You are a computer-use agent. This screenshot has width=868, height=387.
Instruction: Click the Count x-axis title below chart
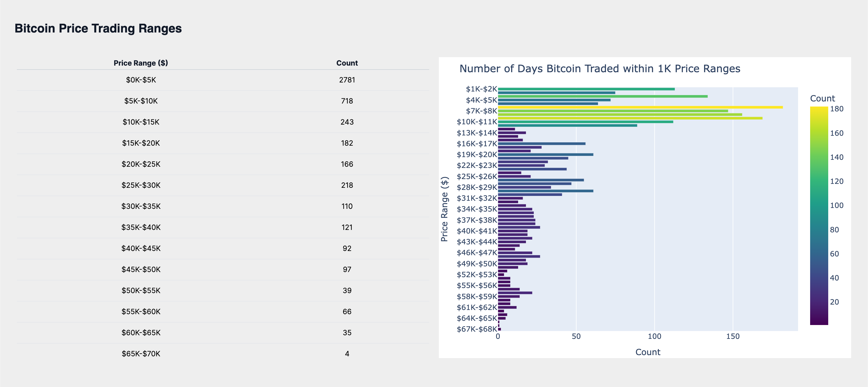[x=648, y=352]
